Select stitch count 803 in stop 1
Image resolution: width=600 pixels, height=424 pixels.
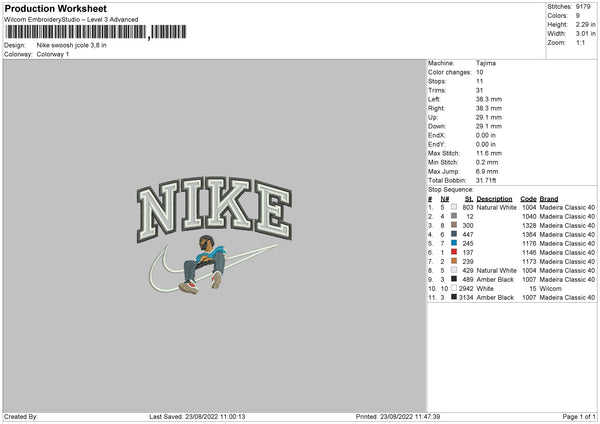[468, 207]
